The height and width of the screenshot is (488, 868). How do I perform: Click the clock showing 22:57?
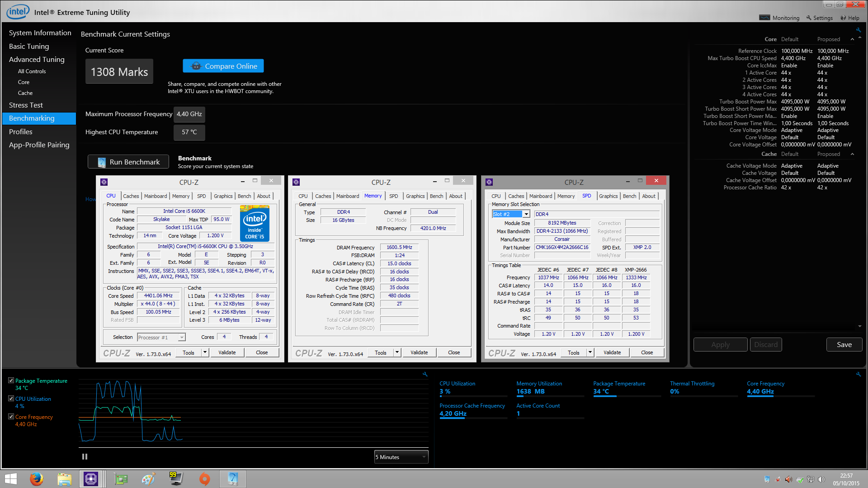click(846, 476)
